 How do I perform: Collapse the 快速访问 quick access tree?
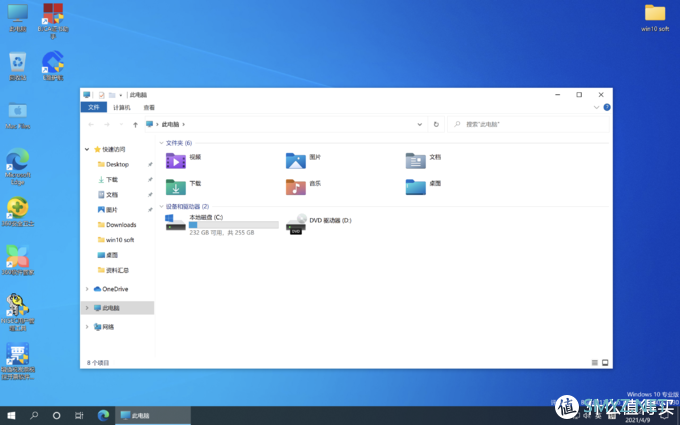pos(87,149)
